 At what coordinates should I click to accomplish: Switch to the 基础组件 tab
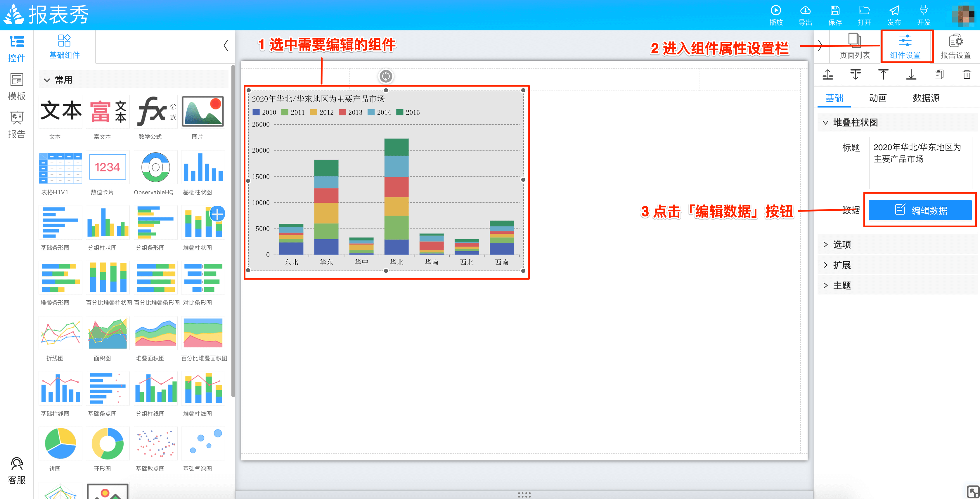(64, 47)
